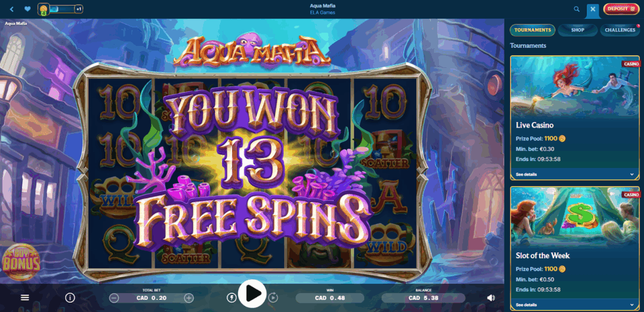
Task: Click the back arrow icon
Action: point(11,9)
